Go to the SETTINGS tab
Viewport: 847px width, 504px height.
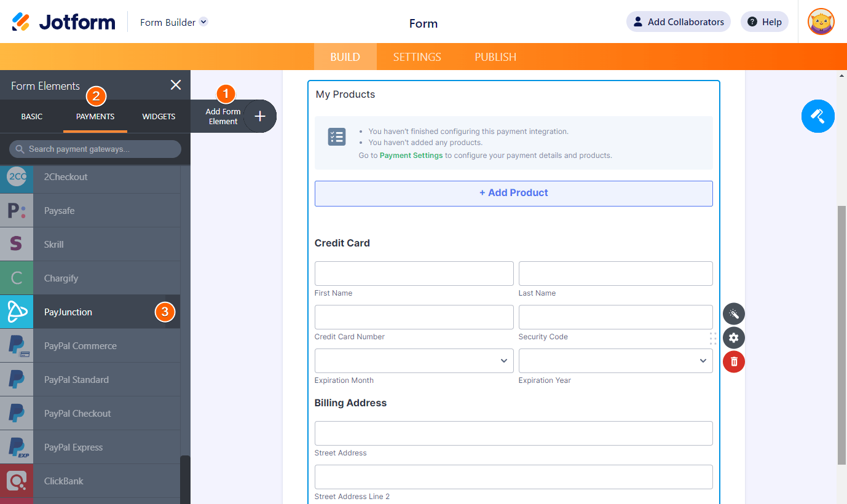coord(417,57)
